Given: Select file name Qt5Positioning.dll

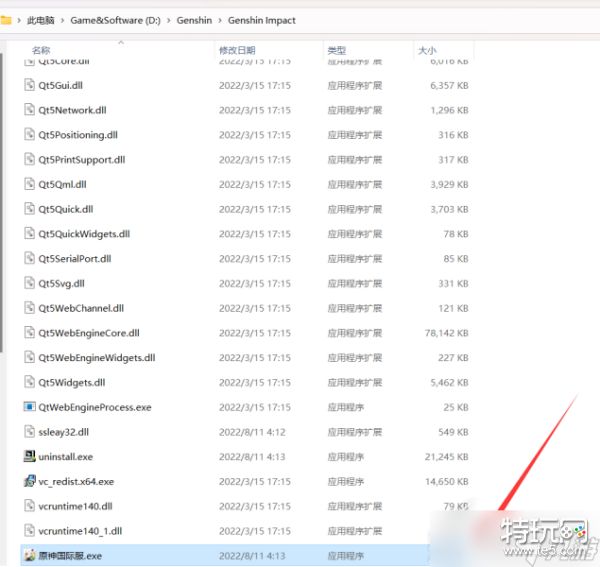Looking at the screenshot, I should coord(78,135).
